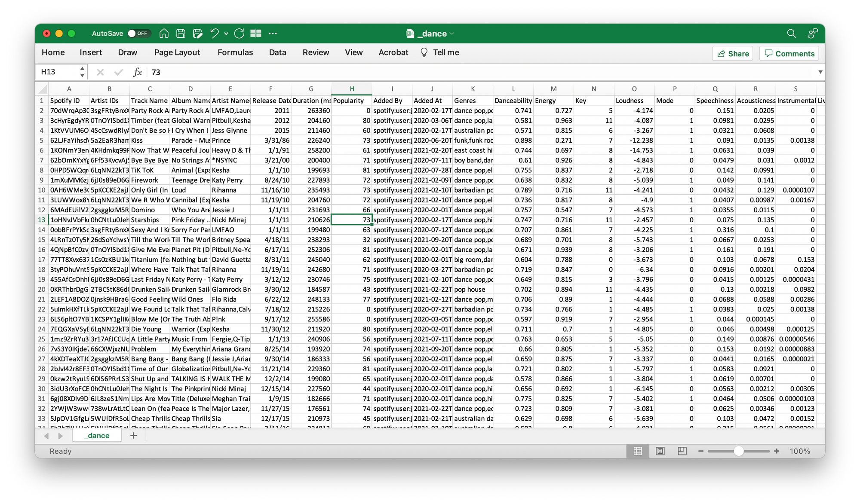Click the Home icon in the title bar
Screen dimensions: 860x504
pyautogui.click(x=164, y=33)
